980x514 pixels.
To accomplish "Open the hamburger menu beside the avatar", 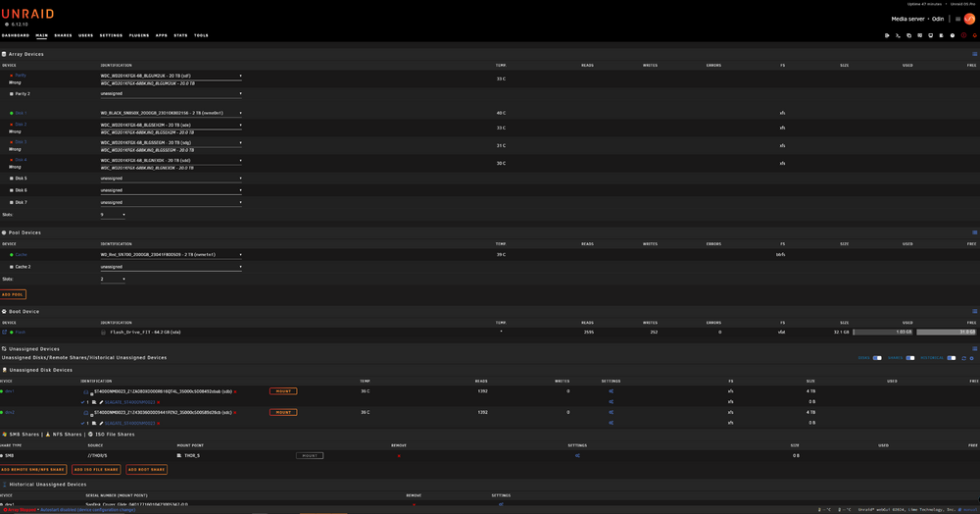I will pyautogui.click(x=957, y=19).
